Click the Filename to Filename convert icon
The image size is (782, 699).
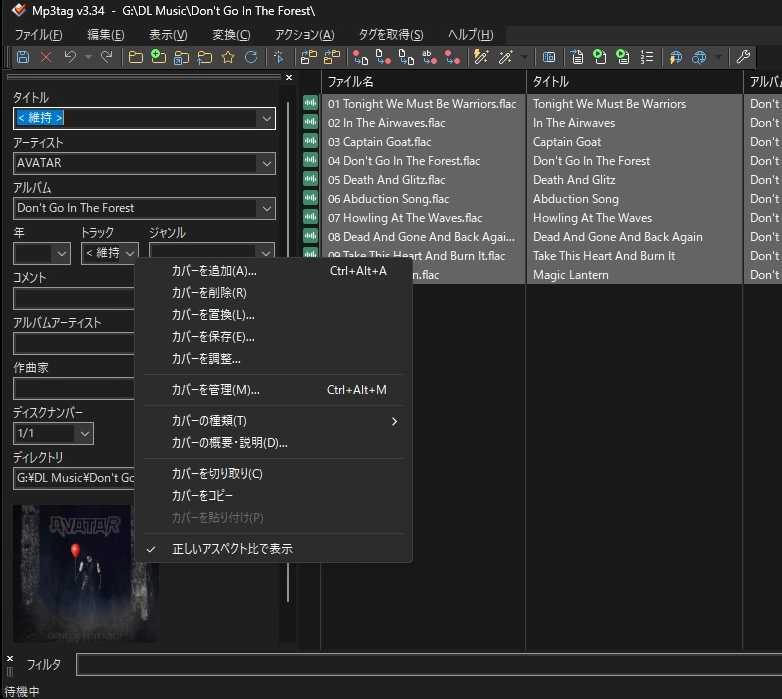tap(406, 57)
